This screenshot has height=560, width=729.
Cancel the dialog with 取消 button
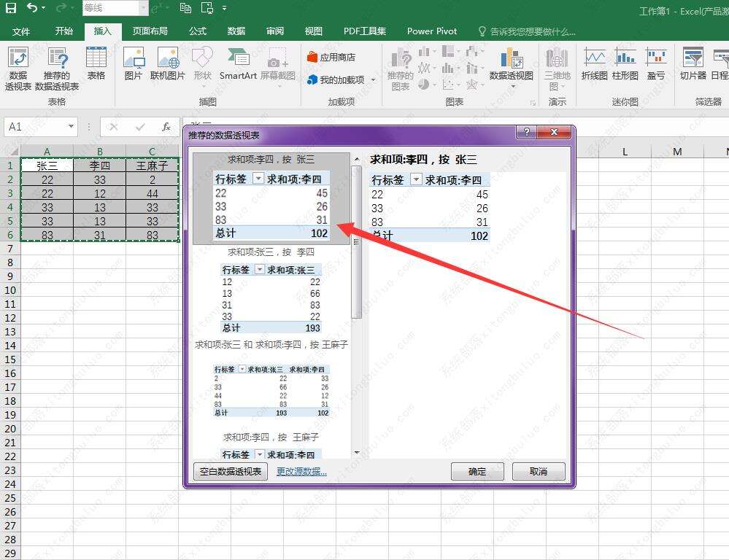point(539,471)
